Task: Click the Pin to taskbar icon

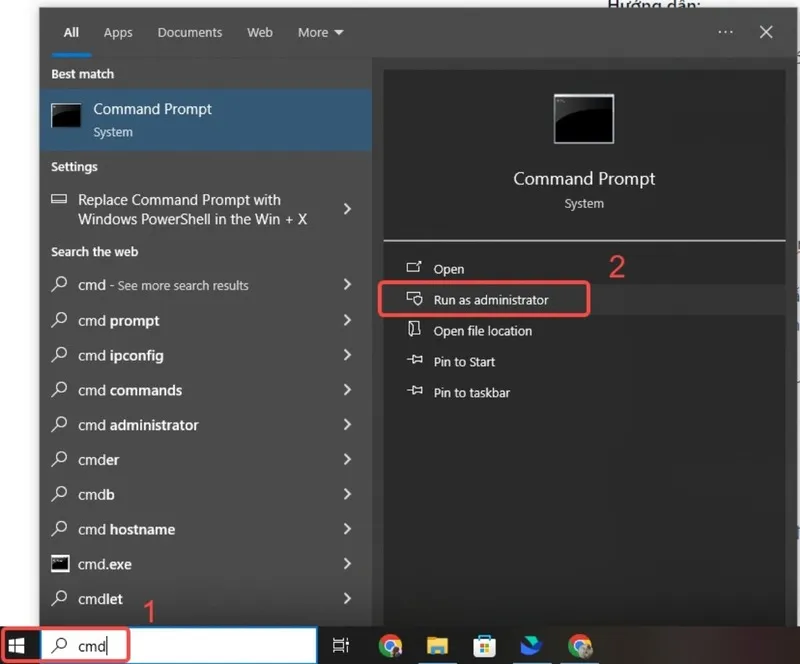Action: [x=414, y=392]
